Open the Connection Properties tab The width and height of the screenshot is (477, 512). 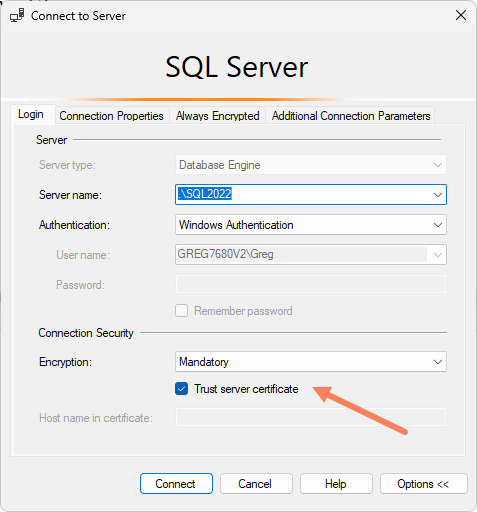click(x=111, y=116)
